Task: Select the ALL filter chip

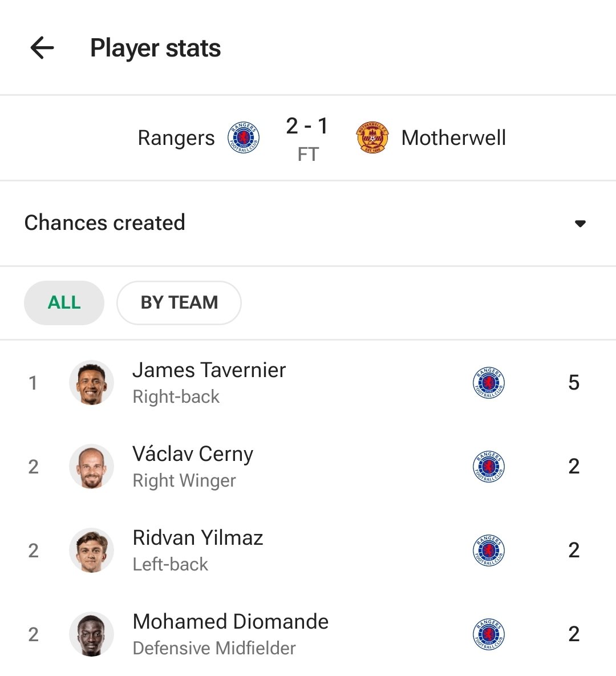Action: [x=64, y=302]
